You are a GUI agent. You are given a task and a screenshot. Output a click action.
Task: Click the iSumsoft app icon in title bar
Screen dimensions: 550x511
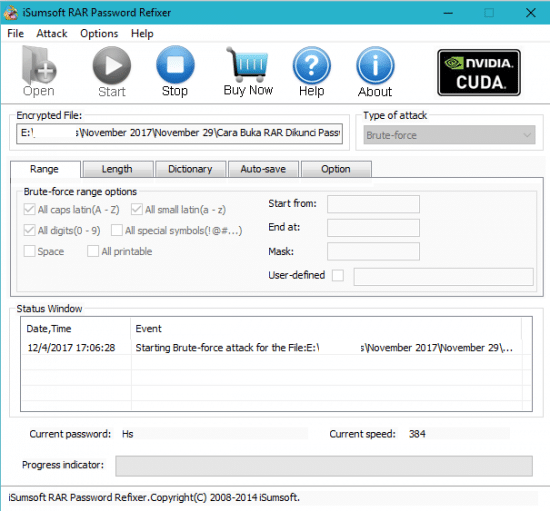(11, 13)
